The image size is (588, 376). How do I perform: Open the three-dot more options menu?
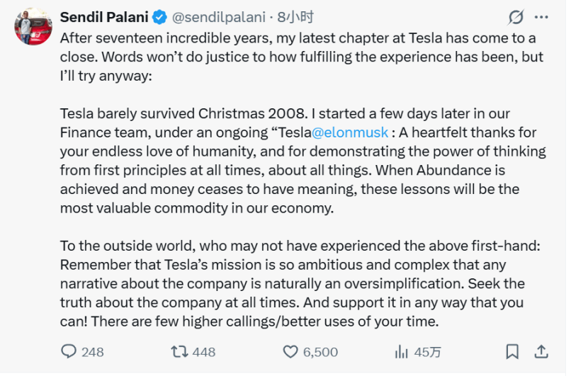pyautogui.click(x=541, y=17)
